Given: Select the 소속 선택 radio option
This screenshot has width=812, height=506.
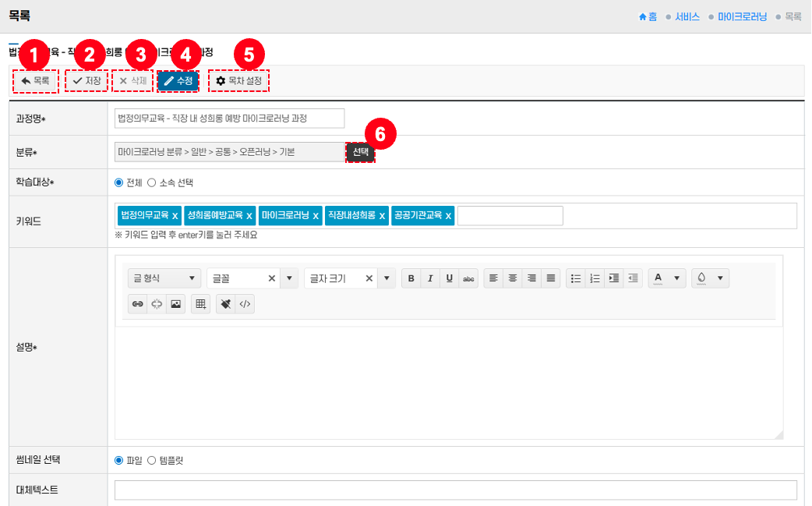Looking at the screenshot, I should (x=152, y=182).
